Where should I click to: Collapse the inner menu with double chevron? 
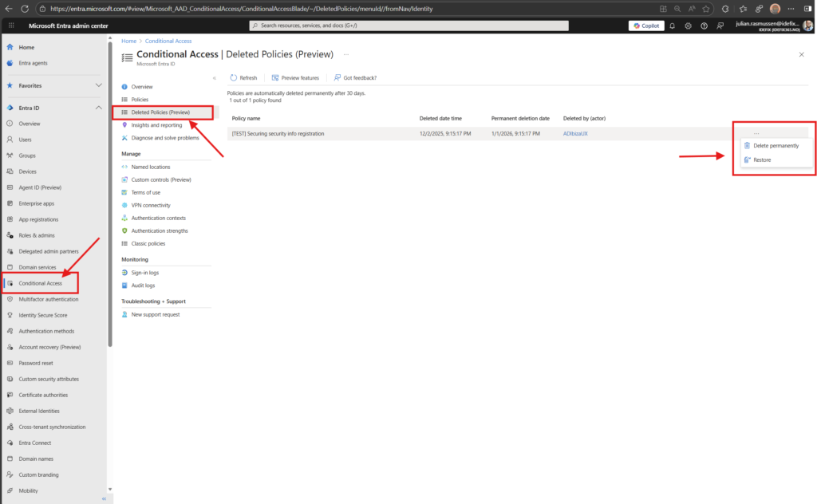pos(214,78)
